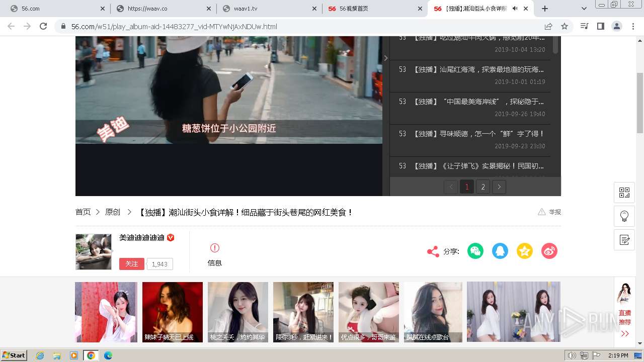Select playlist page 2
The image size is (644, 362).
(x=483, y=187)
